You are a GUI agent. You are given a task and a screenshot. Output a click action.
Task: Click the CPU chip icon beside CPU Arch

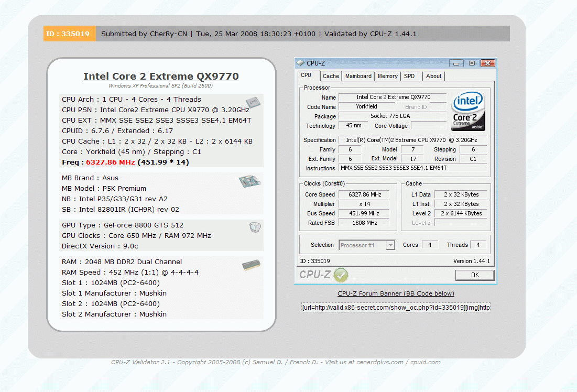tap(253, 102)
